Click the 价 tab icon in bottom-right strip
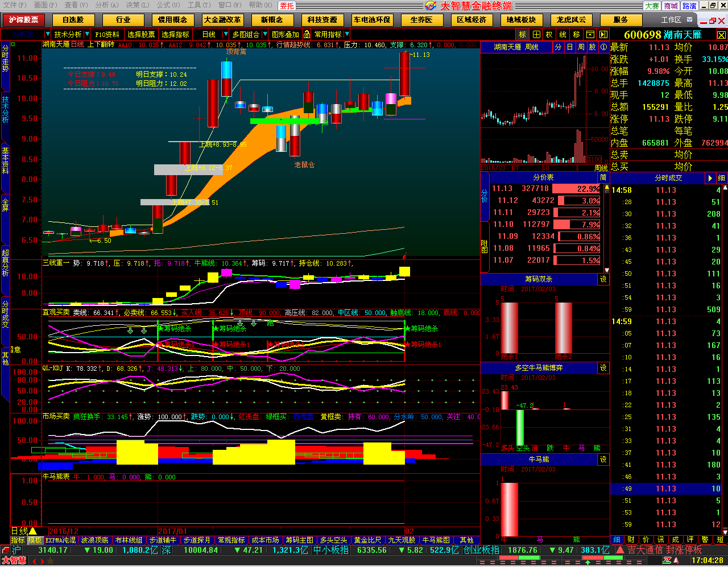The image size is (728, 567). [x=646, y=540]
